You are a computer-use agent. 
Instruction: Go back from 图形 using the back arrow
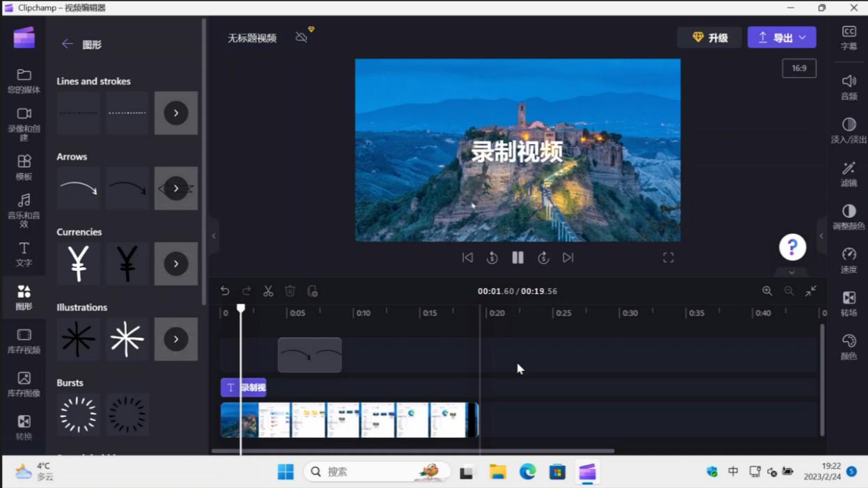[x=67, y=43]
